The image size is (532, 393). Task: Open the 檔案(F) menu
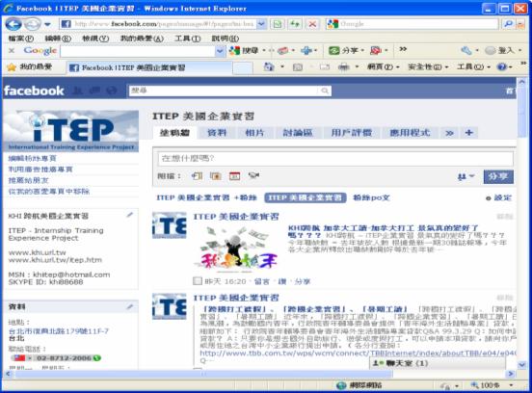21,39
